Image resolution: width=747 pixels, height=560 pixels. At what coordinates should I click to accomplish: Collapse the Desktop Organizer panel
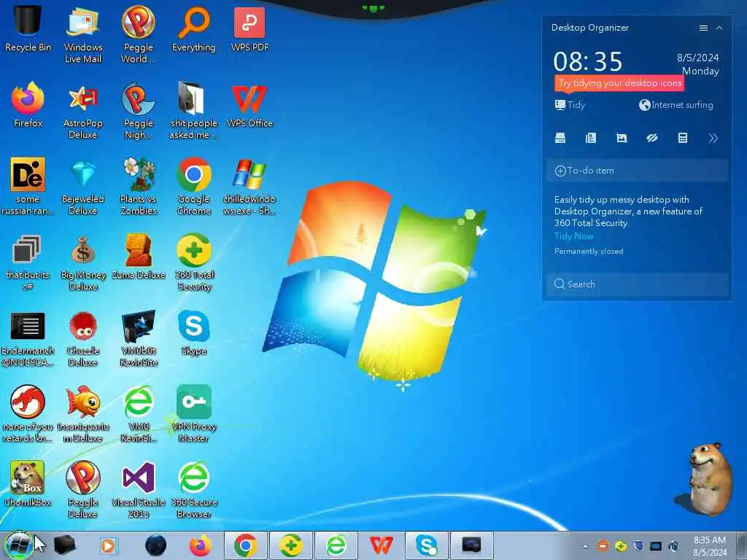pyautogui.click(x=719, y=28)
